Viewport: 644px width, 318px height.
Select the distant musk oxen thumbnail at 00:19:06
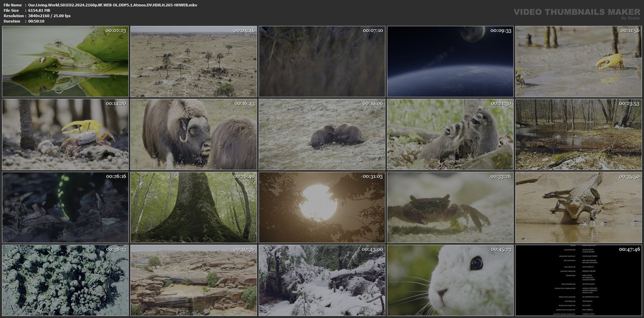click(x=322, y=134)
